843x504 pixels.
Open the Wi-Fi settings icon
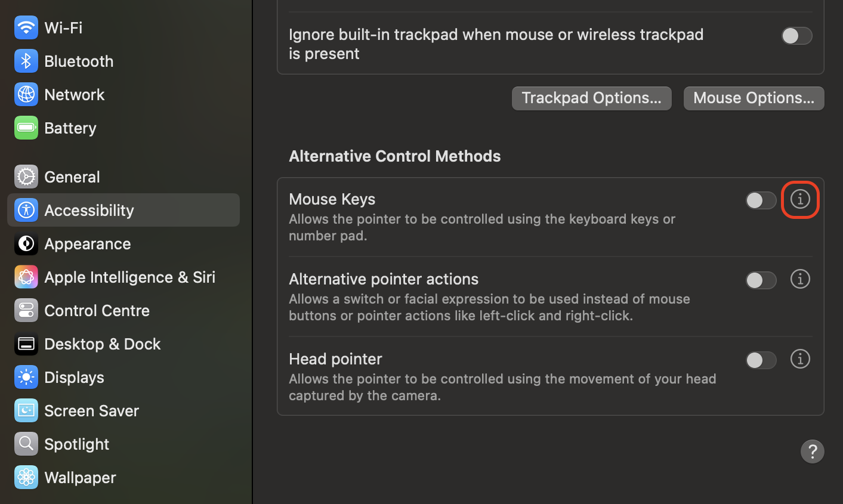click(x=26, y=27)
